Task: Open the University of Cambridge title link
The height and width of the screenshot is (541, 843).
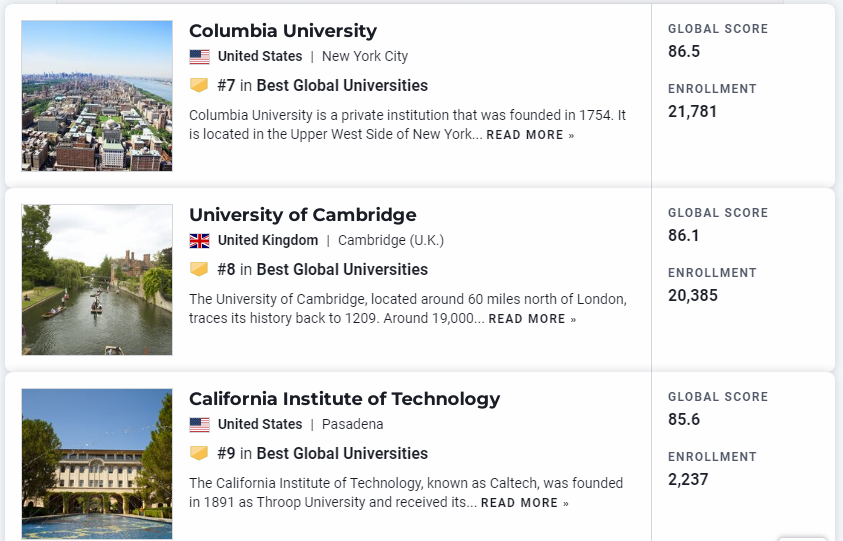Action: [303, 215]
